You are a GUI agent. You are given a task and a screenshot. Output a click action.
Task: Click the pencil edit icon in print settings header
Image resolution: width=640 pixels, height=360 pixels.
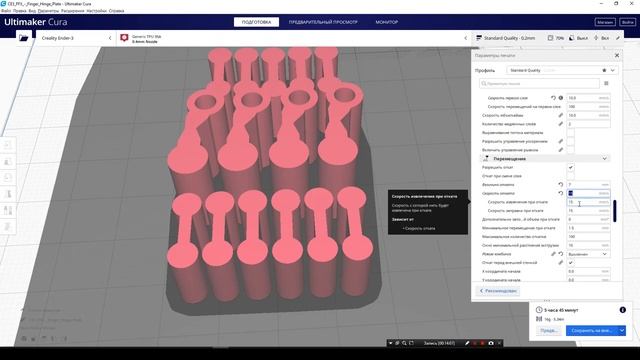618,38
